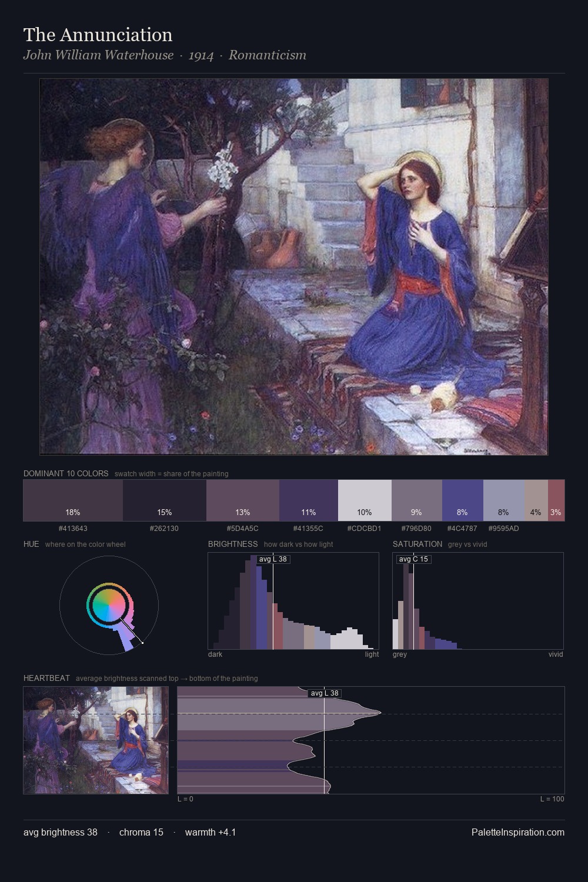The height and width of the screenshot is (882, 588).
Task: Click the DOMINANT 10 COLORS heading
Action: 66,473
